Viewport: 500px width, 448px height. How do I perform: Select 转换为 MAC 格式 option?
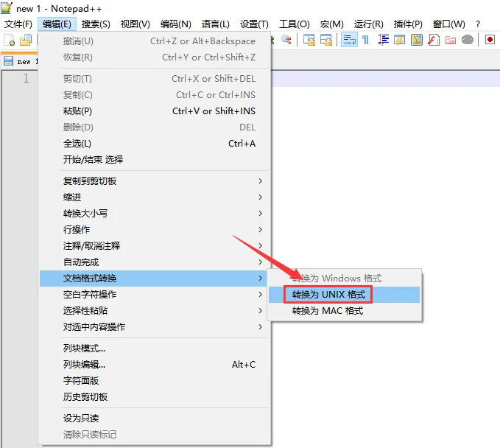coord(344,311)
